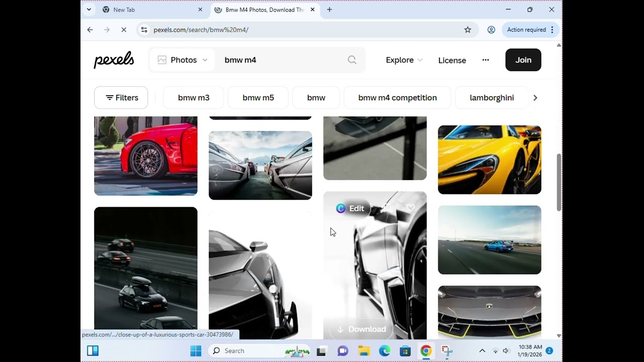Screen dimensions: 644x362
Task: Select the bmw m5 suggestion chip
Action: (x=258, y=98)
